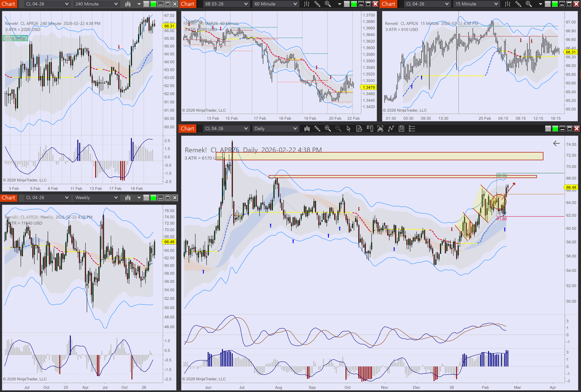Click the yellow 66.48 price marker on Daily axis
Image resolution: width=581 pixels, height=392 pixels.
(571, 187)
